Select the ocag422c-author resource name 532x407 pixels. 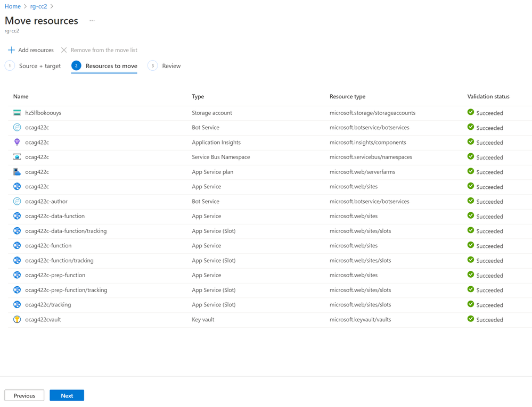46,201
